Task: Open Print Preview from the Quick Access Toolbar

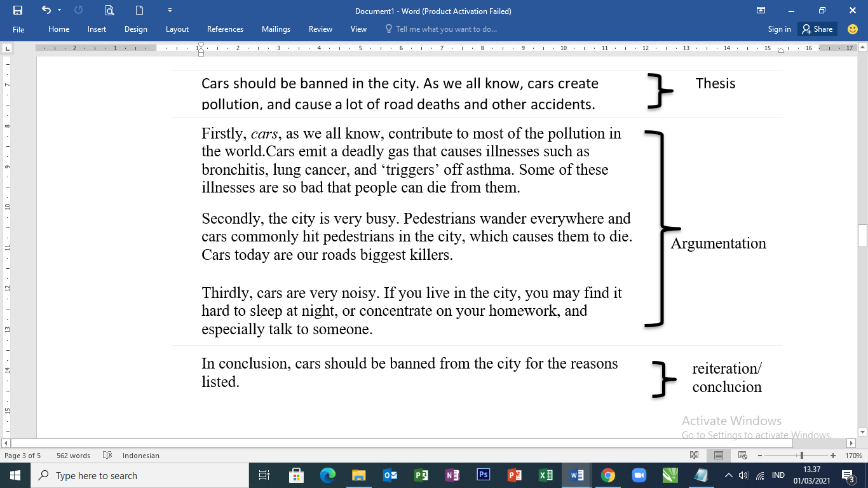Action: tap(109, 10)
